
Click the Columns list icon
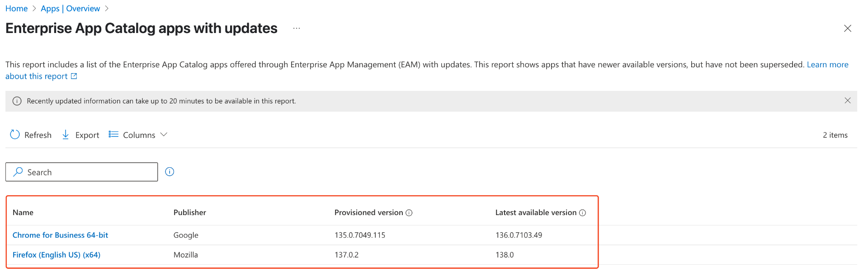pyautogui.click(x=113, y=134)
